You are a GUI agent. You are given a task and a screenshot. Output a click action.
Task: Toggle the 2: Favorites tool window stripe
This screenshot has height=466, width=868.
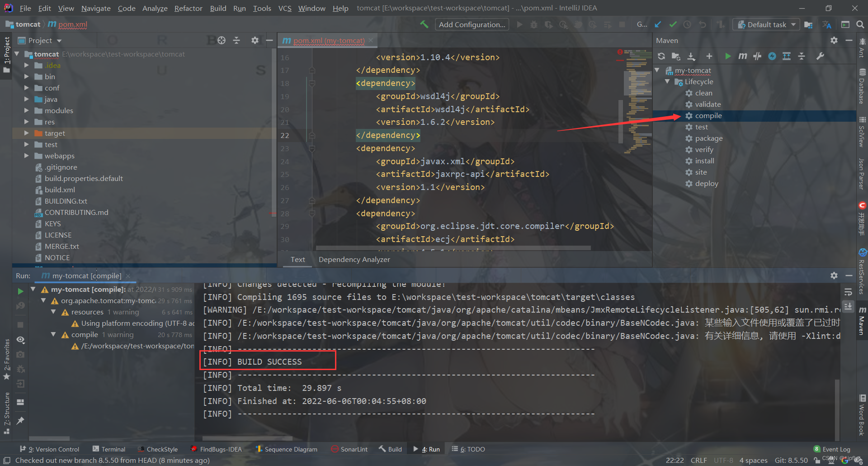click(x=6, y=359)
